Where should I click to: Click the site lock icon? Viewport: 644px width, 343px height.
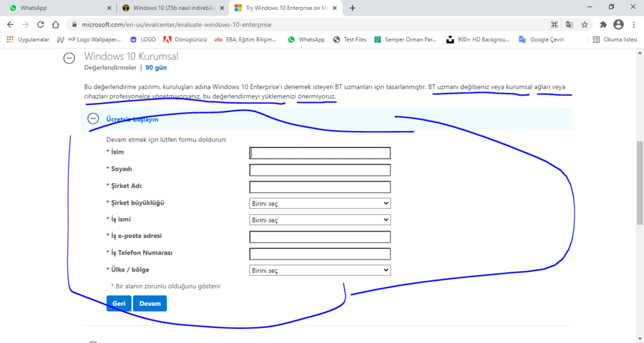click(x=74, y=24)
